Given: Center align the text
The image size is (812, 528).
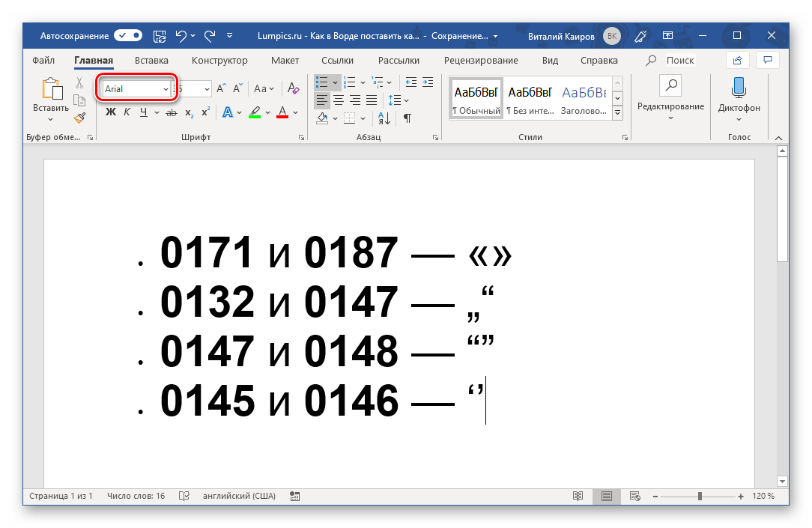Looking at the screenshot, I should click(339, 100).
